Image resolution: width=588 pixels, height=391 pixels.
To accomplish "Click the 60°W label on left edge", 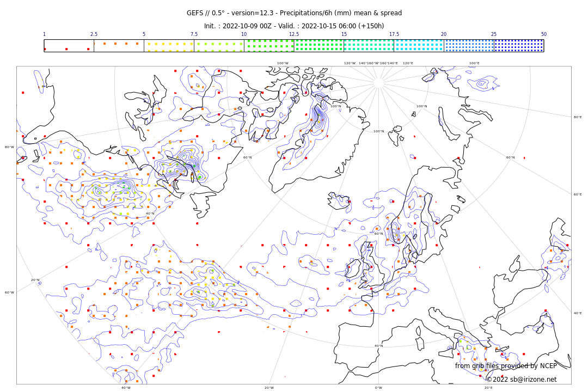I will (9, 292).
